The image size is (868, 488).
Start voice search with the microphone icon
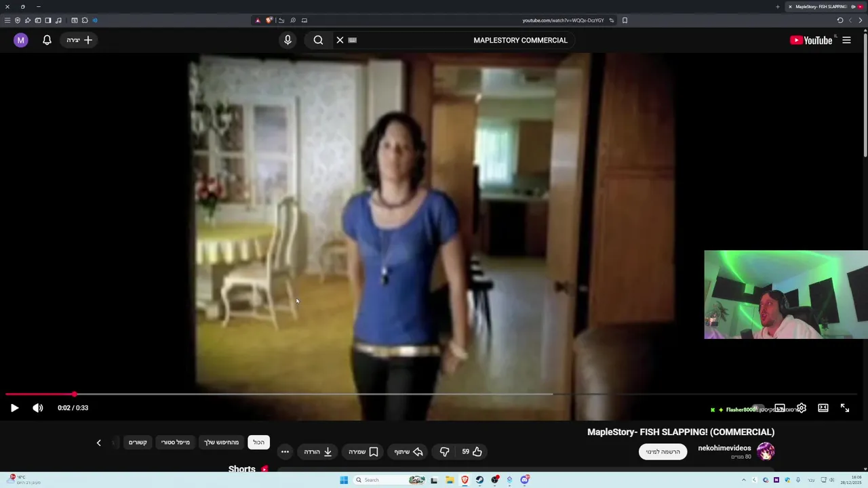[x=288, y=40]
